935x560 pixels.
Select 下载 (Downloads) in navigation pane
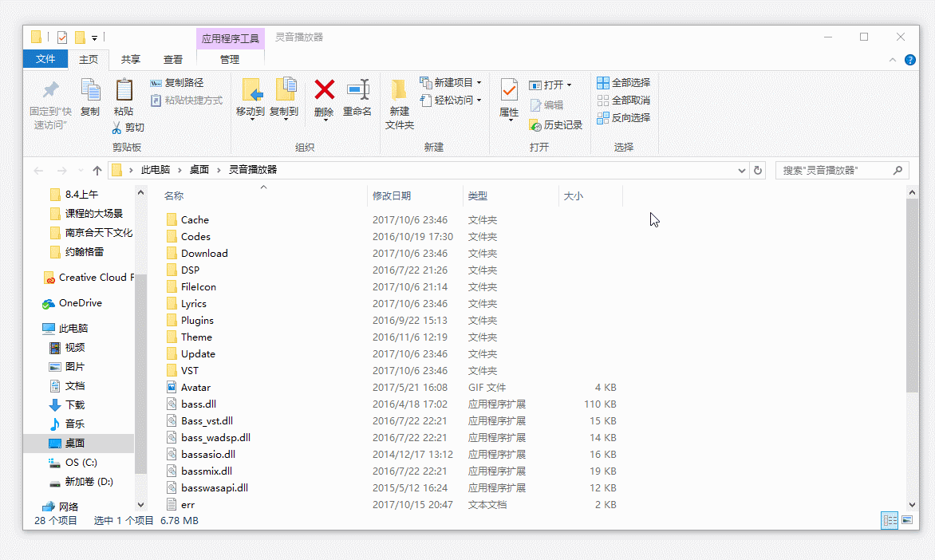coord(66,405)
